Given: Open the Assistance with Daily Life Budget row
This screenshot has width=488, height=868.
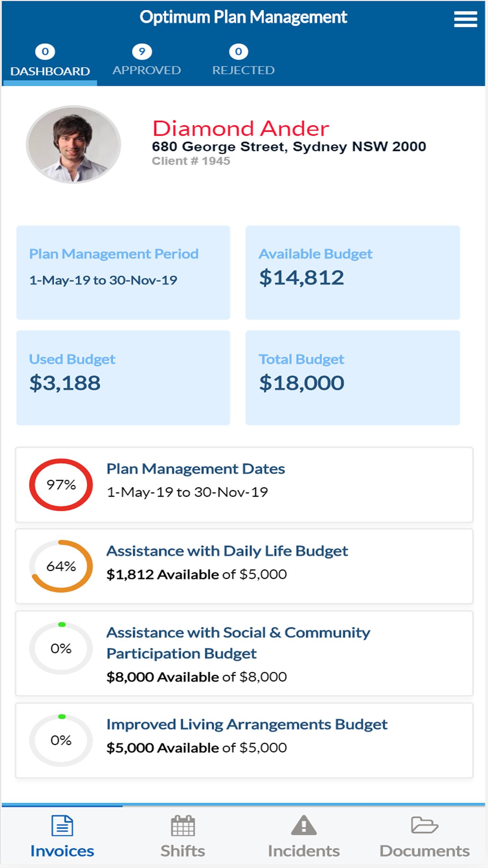Looking at the screenshot, I should click(x=244, y=566).
